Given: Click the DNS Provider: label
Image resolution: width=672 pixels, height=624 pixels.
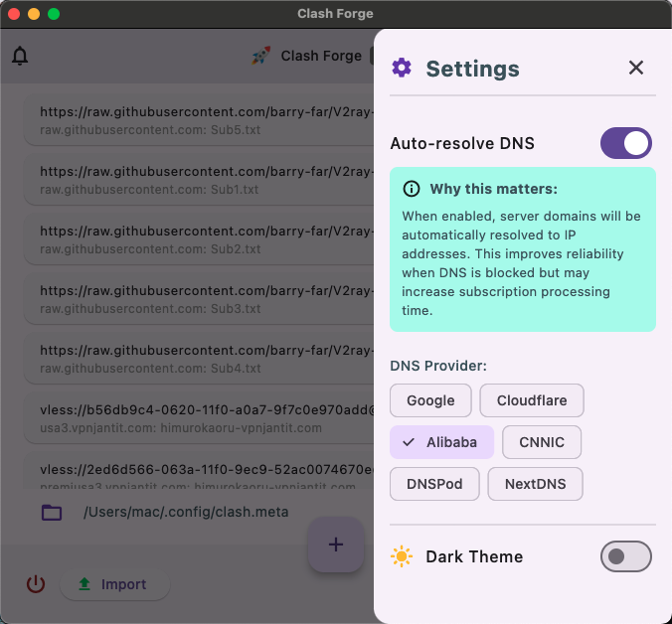Looking at the screenshot, I should coord(438,366).
